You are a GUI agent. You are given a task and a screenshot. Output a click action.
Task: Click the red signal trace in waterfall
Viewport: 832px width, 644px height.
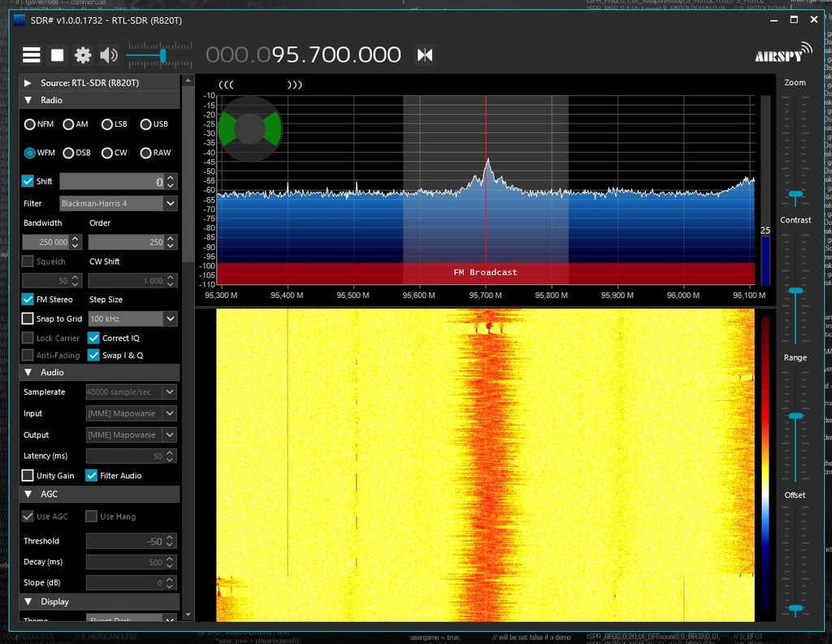488,467
